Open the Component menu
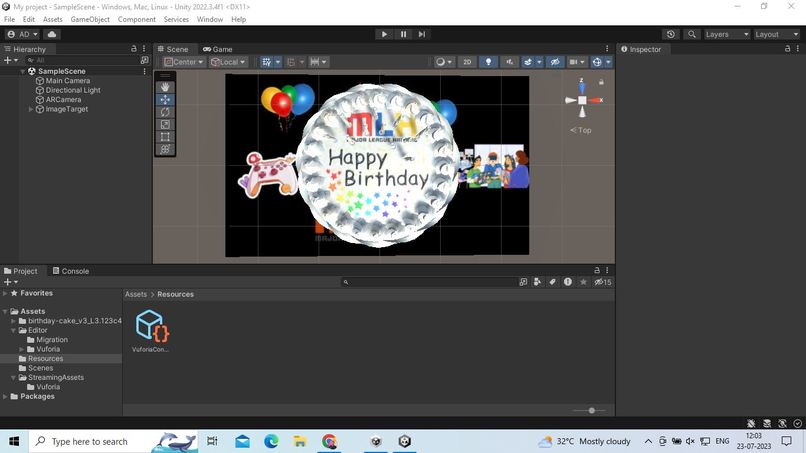 tap(137, 19)
